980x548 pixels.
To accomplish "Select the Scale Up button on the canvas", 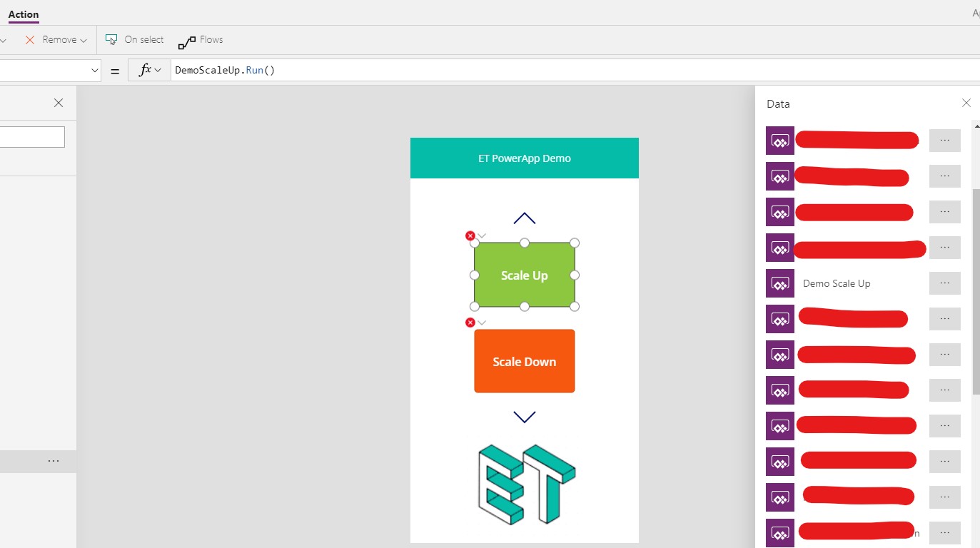I will coord(525,275).
